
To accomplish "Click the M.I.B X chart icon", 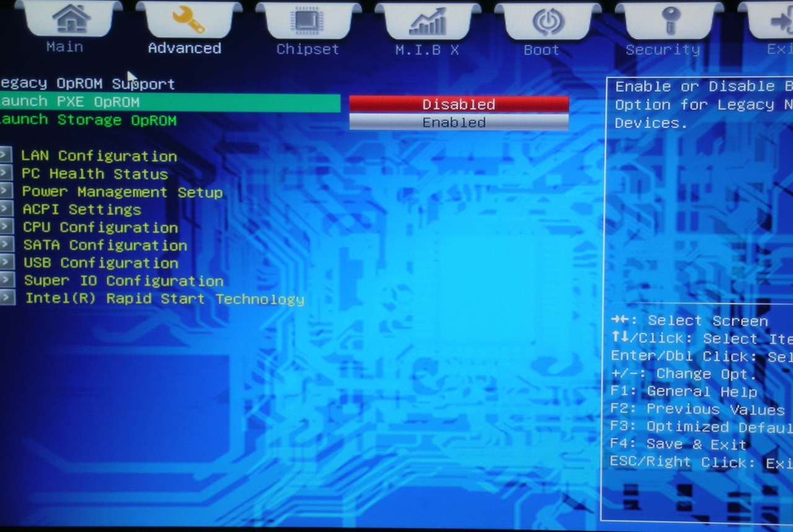I will click(427, 21).
